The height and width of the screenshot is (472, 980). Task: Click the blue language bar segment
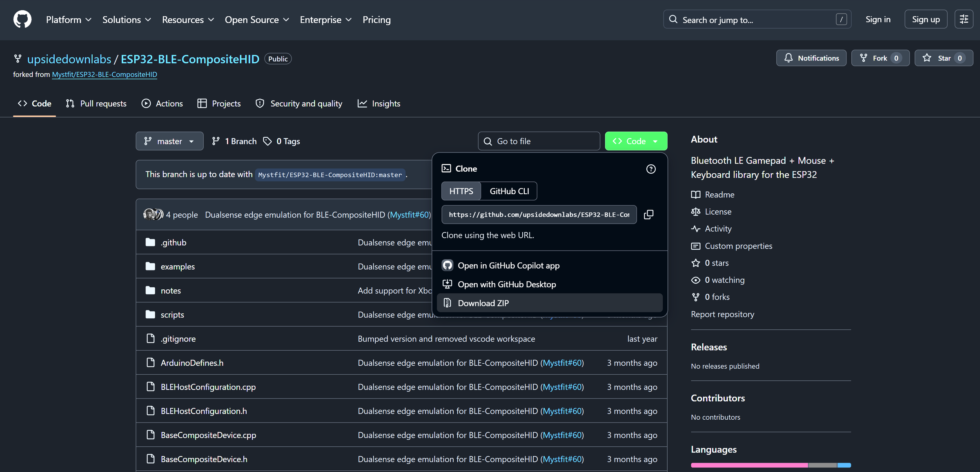point(844,465)
